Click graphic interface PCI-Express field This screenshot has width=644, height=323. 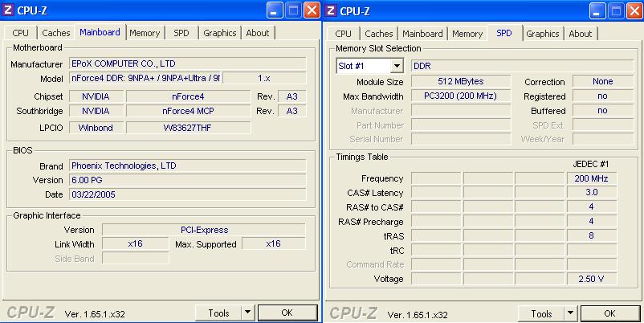tap(204, 230)
